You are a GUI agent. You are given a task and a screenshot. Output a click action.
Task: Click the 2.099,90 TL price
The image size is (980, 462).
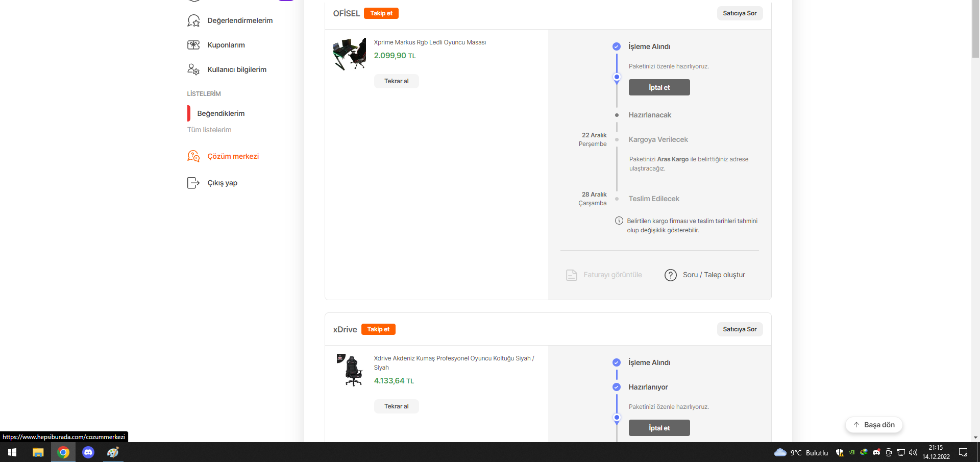click(395, 56)
